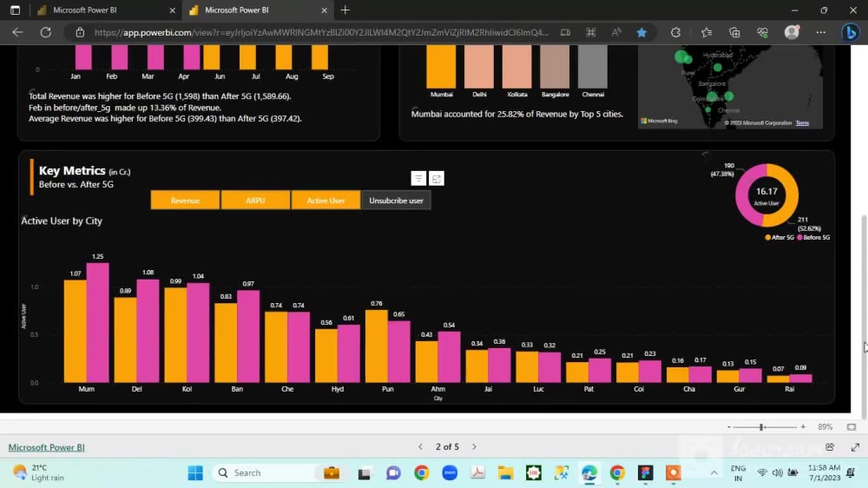Click the Pune orange bar labeled 0.76

pos(377,346)
